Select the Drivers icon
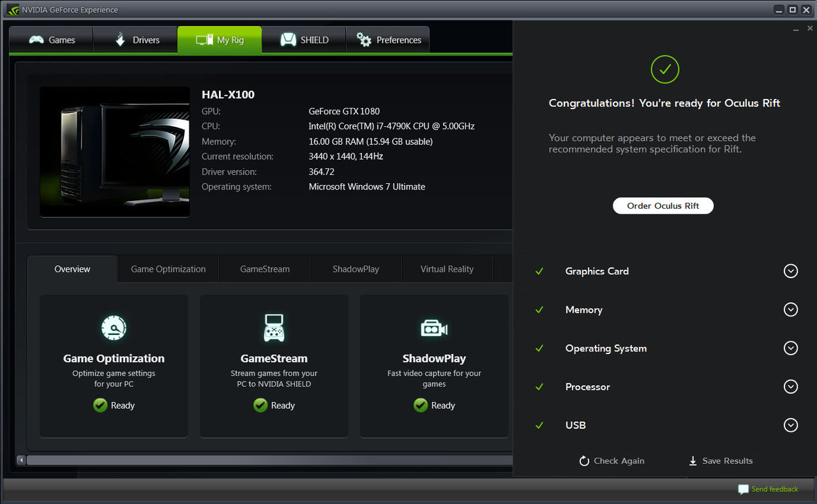817x504 pixels. (x=121, y=40)
